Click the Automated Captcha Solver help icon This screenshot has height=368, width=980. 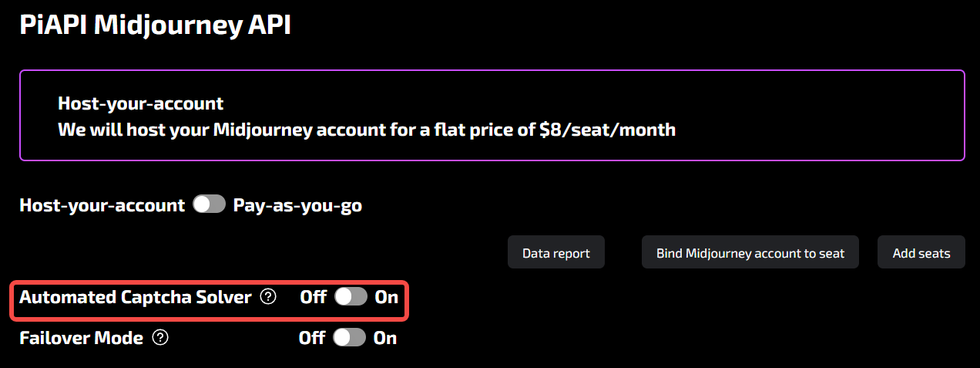point(268,297)
